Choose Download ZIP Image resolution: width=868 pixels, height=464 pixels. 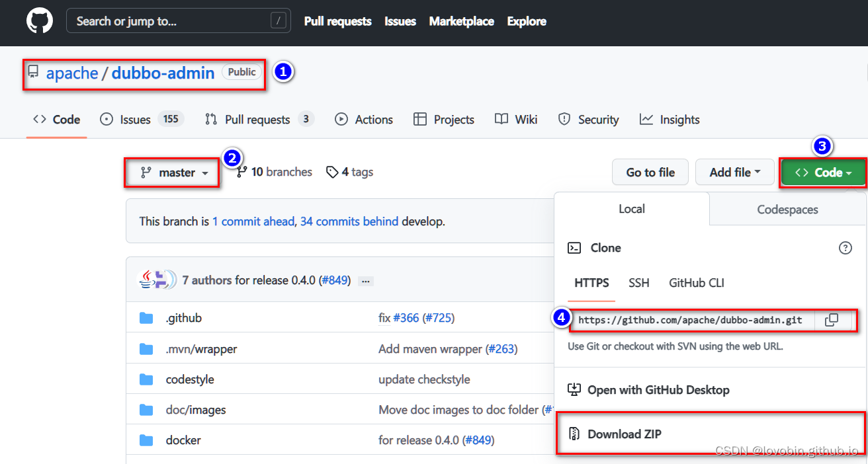(x=615, y=434)
